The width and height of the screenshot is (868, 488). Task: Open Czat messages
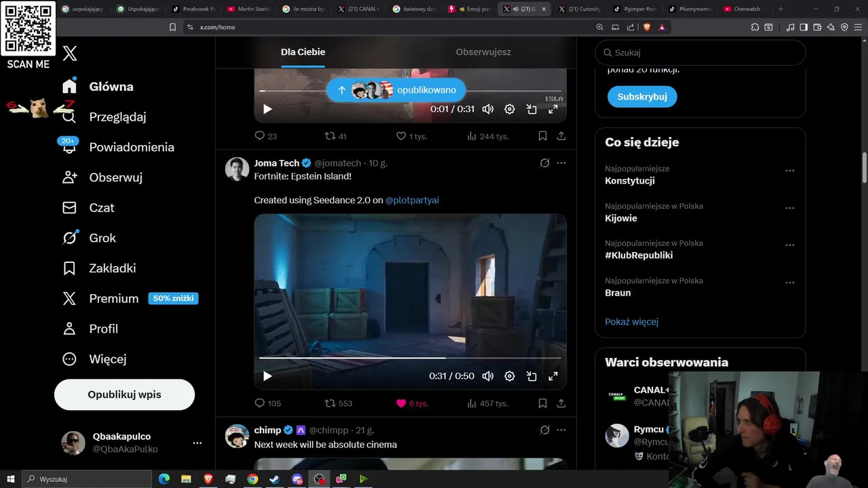pyautogui.click(x=88, y=208)
